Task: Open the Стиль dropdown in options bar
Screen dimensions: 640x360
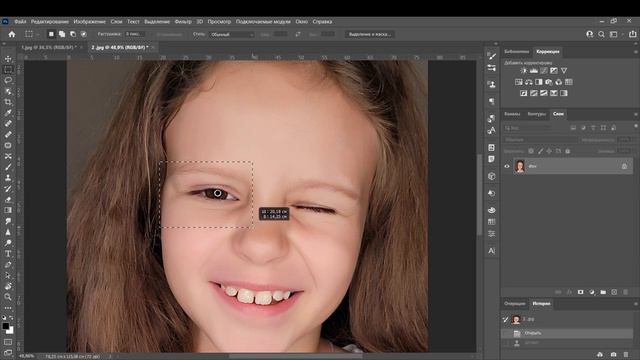Action: tap(232, 35)
